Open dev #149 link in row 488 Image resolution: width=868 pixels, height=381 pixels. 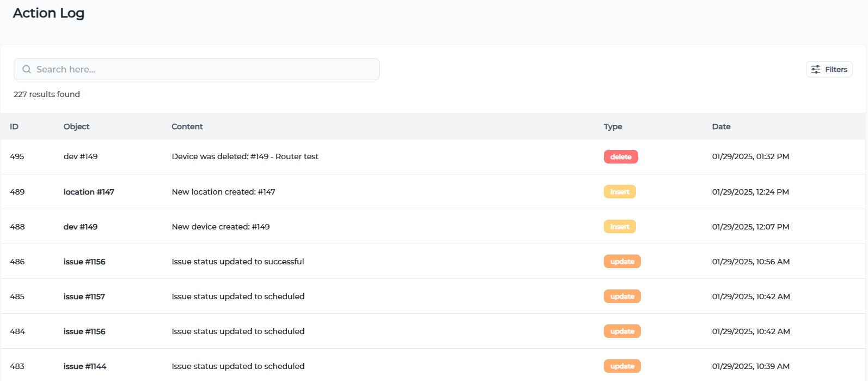[81, 227]
